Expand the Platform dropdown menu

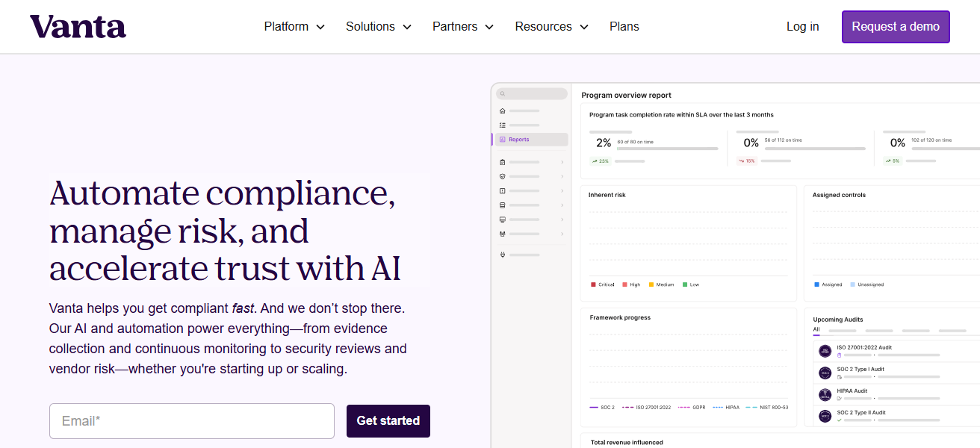tap(294, 27)
